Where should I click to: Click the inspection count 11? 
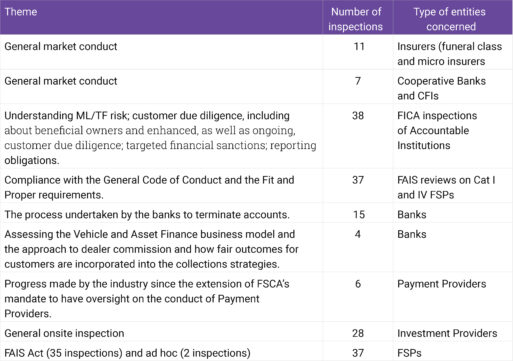pos(359,46)
